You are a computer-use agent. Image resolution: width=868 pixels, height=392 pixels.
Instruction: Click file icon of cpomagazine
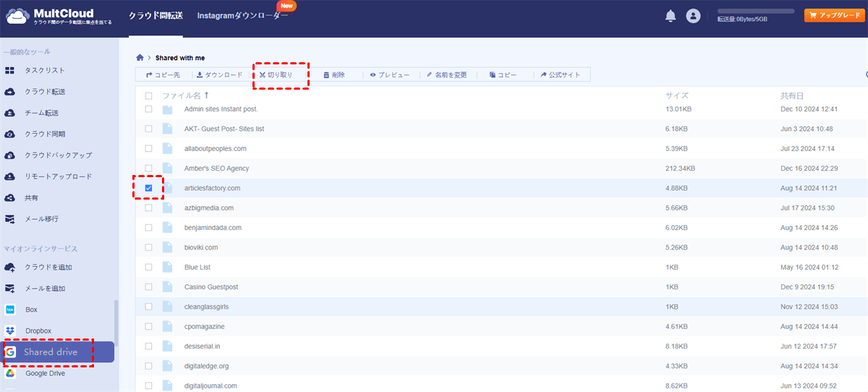click(167, 326)
